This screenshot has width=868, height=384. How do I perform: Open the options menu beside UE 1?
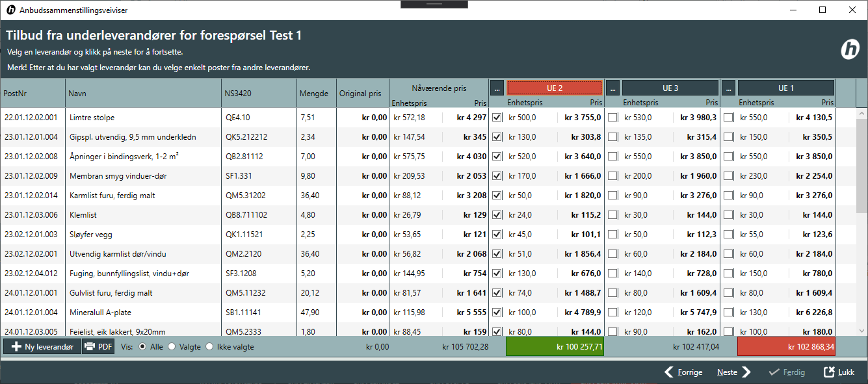(728, 88)
